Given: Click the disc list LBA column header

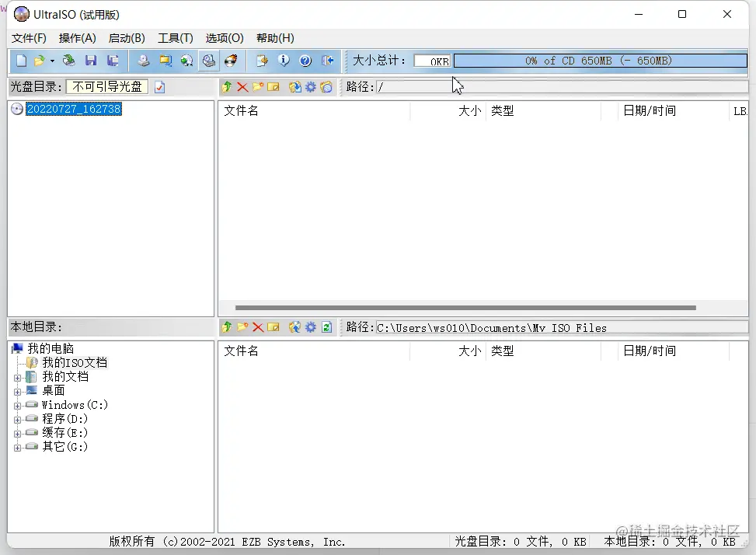Looking at the screenshot, I should click(739, 111).
